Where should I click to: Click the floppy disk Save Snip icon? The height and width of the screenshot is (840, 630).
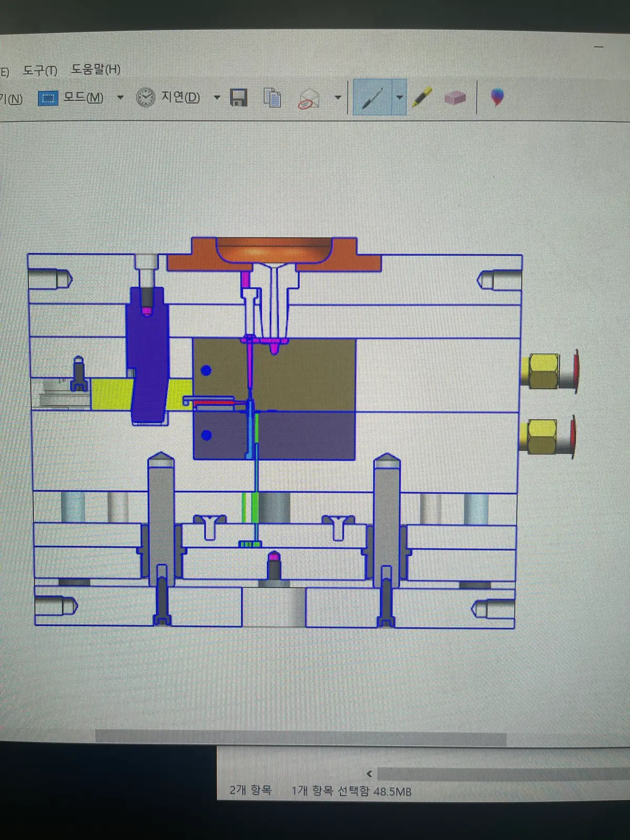click(239, 98)
